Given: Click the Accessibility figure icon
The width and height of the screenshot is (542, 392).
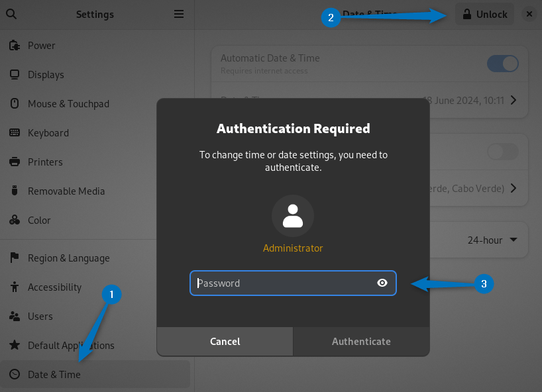Looking at the screenshot, I should 14,287.
